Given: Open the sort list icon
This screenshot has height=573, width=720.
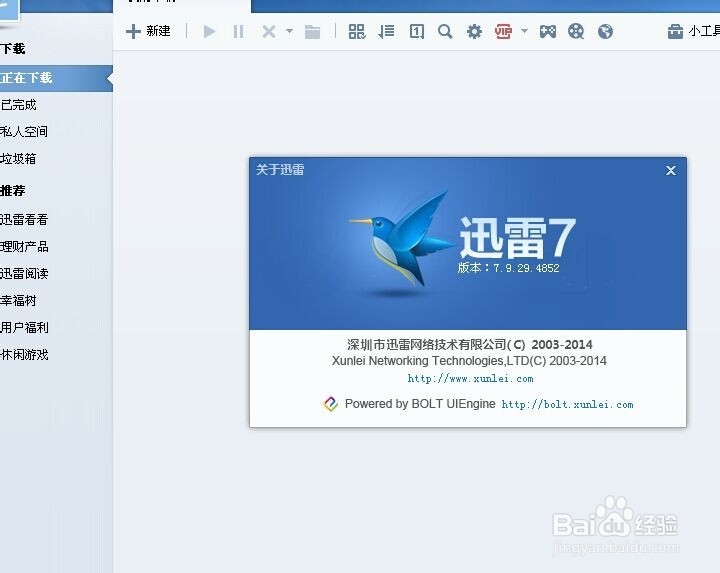Looking at the screenshot, I should (386, 32).
